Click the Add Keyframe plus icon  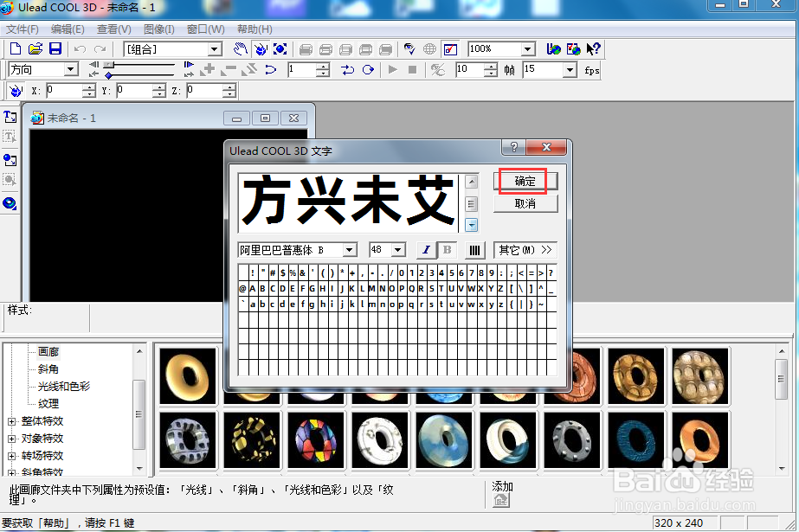[x=208, y=70]
